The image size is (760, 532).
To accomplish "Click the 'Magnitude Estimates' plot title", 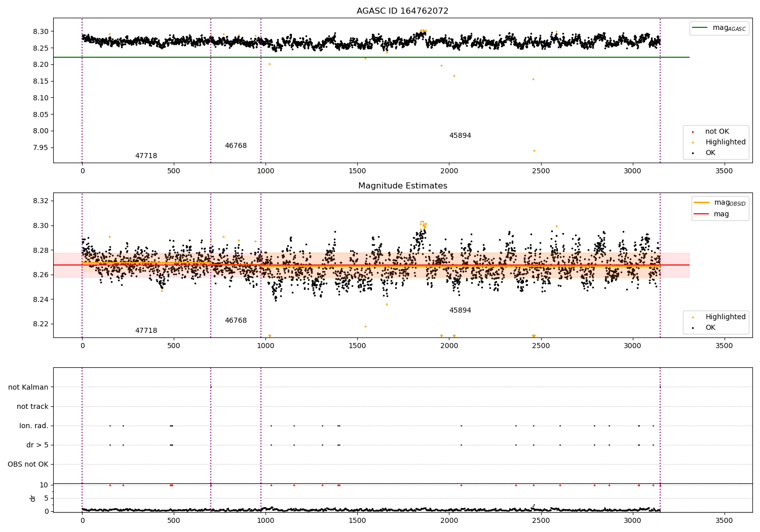I will [402, 186].
